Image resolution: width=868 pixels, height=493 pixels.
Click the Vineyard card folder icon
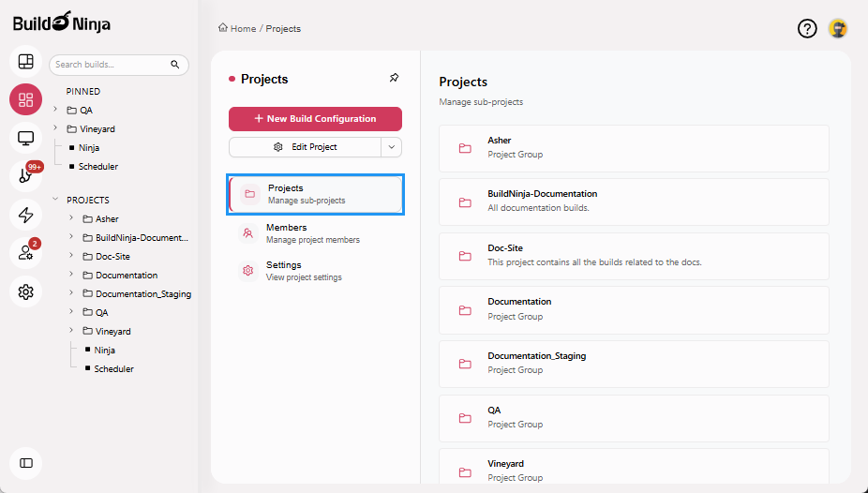tap(465, 472)
